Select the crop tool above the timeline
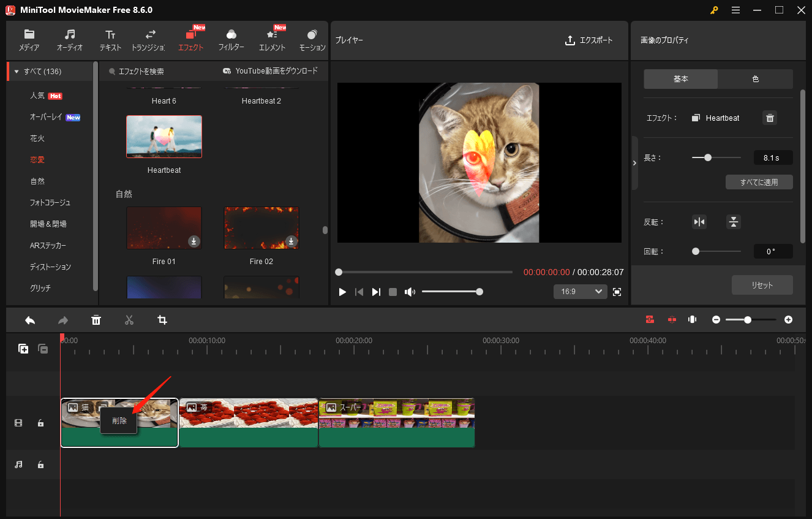 click(162, 320)
